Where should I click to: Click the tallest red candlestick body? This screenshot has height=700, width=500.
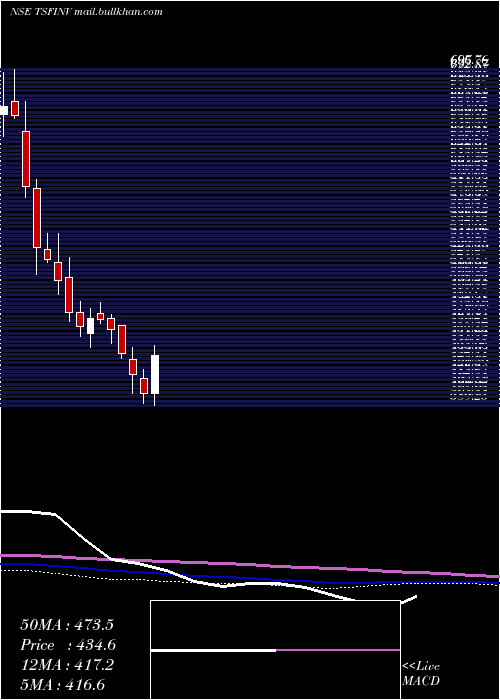(x=37, y=218)
